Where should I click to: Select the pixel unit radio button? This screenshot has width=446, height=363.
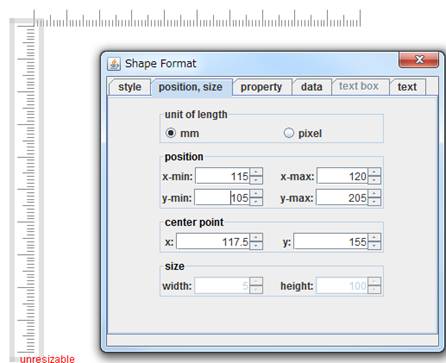click(x=289, y=133)
